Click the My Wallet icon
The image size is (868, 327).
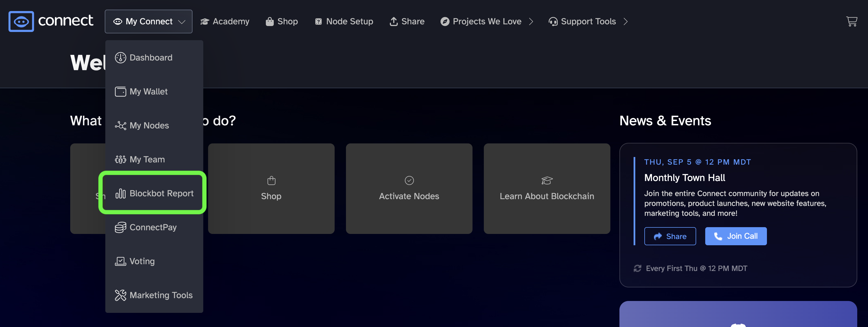[x=120, y=92]
